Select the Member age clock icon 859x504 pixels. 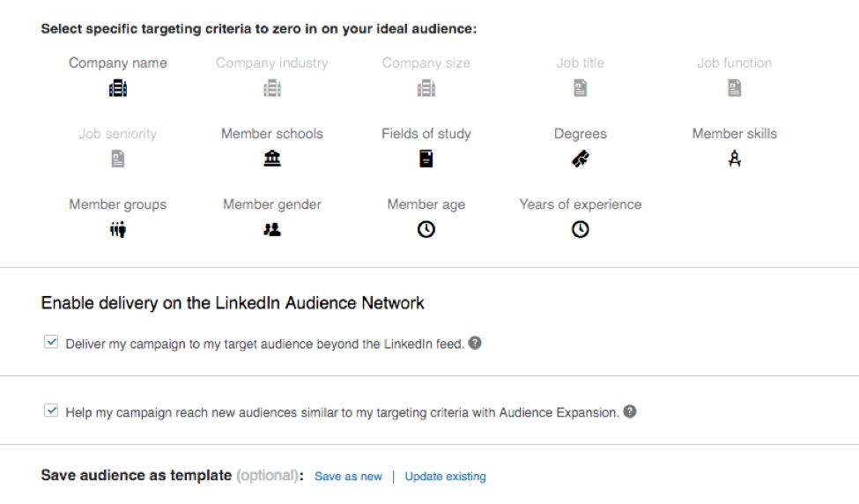pyautogui.click(x=426, y=229)
